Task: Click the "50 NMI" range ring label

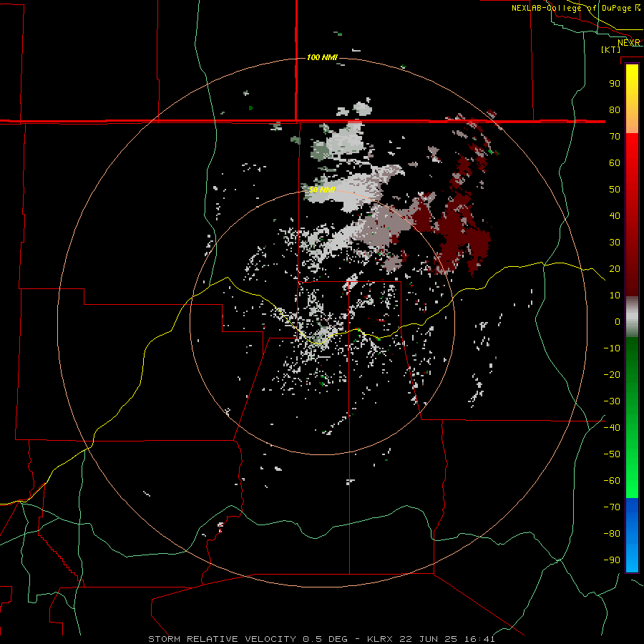Action: tap(322, 190)
